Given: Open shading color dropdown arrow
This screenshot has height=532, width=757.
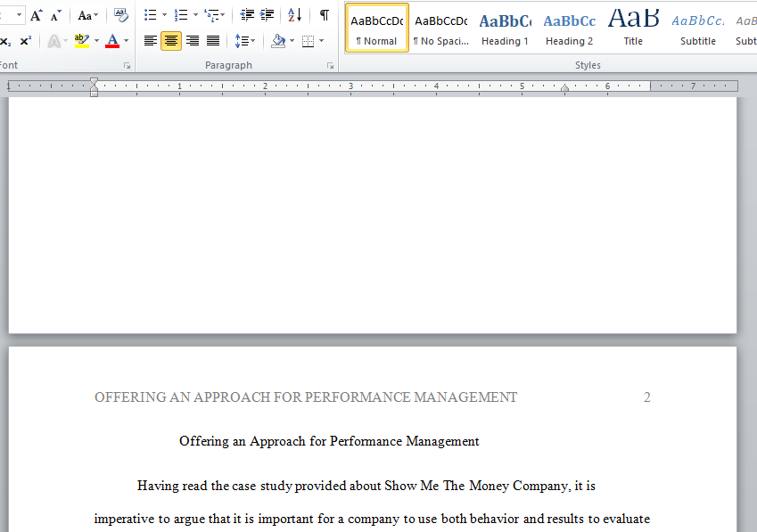Looking at the screenshot, I should (x=292, y=41).
